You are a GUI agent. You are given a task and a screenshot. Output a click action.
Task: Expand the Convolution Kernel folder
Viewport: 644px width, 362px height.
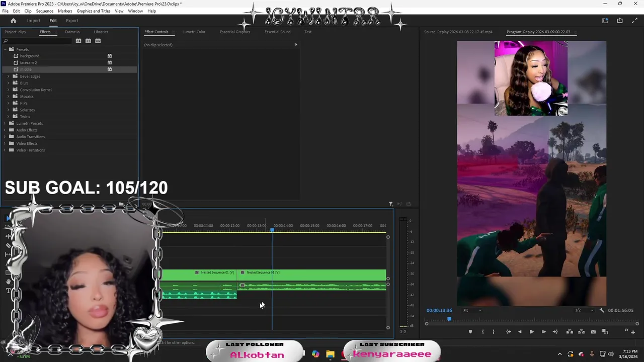pyautogui.click(x=8, y=89)
